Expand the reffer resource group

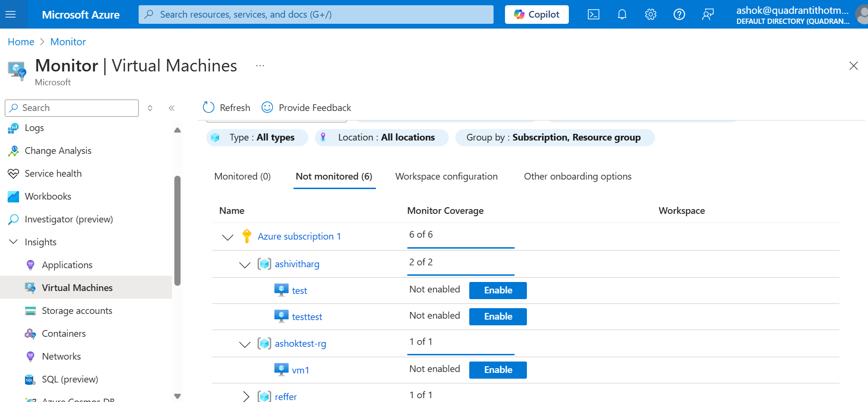click(x=246, y=396)
